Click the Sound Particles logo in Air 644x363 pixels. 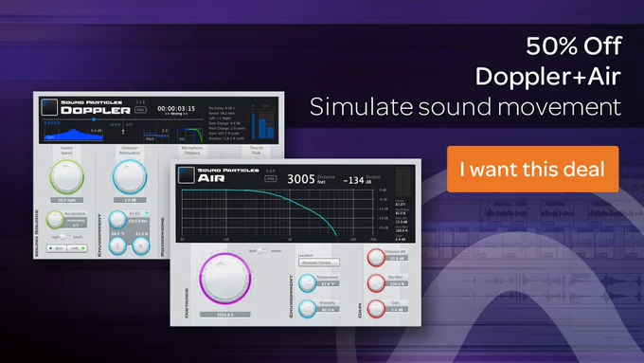point(186,175)
